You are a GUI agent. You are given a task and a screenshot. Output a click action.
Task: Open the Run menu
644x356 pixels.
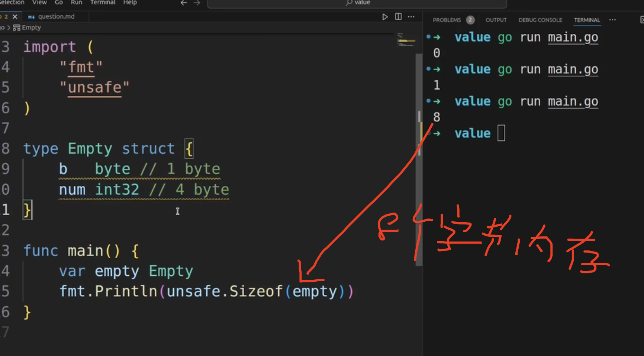[x=76, y=2]
